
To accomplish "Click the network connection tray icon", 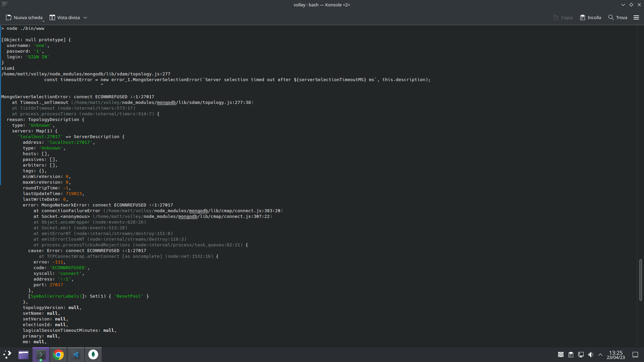I will coord(581,355).
